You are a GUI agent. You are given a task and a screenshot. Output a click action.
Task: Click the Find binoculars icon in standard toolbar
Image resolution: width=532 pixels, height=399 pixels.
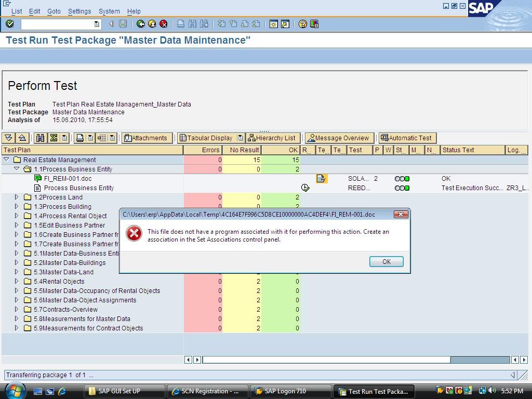192,24
